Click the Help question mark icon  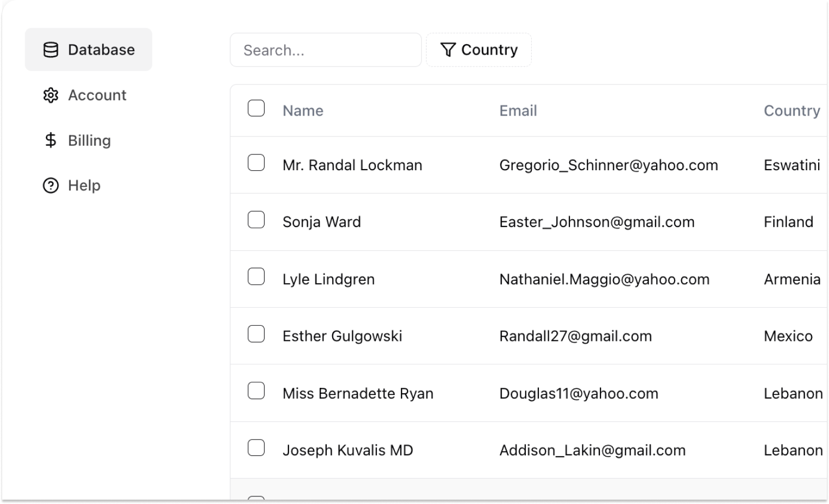[x=51, y=186]
